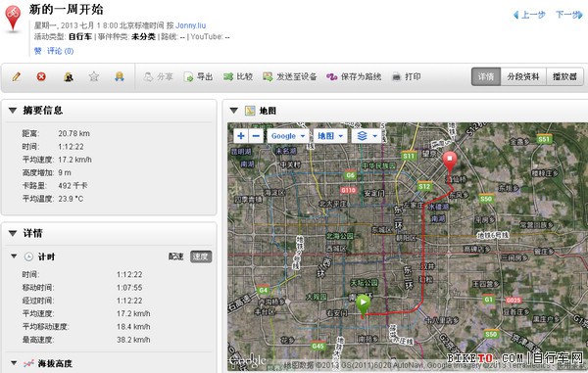This screenshot has height=373, width=588.
Task: Click the 未分类 event type label
Action: (x=143, y=36)
